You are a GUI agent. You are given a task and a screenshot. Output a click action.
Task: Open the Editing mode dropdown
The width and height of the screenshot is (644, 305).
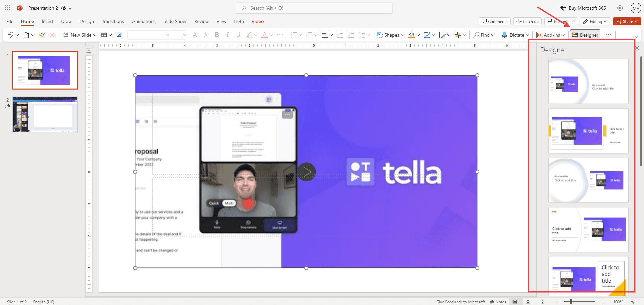click(x=595, y=21)
